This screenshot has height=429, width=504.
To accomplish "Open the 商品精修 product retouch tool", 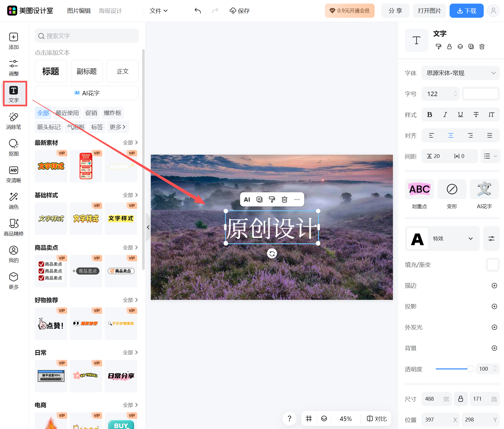I will coord(14,228).
